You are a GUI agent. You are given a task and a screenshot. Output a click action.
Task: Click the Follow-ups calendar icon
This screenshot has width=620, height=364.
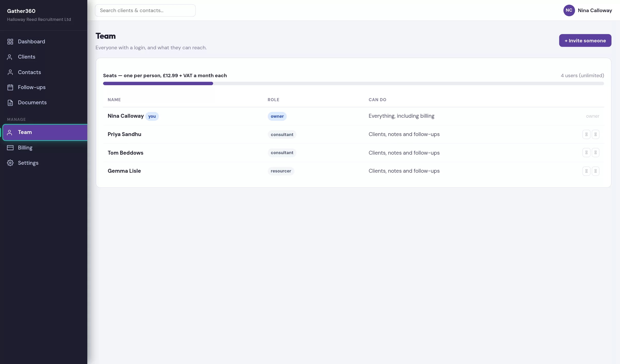[x=10, y=87]
